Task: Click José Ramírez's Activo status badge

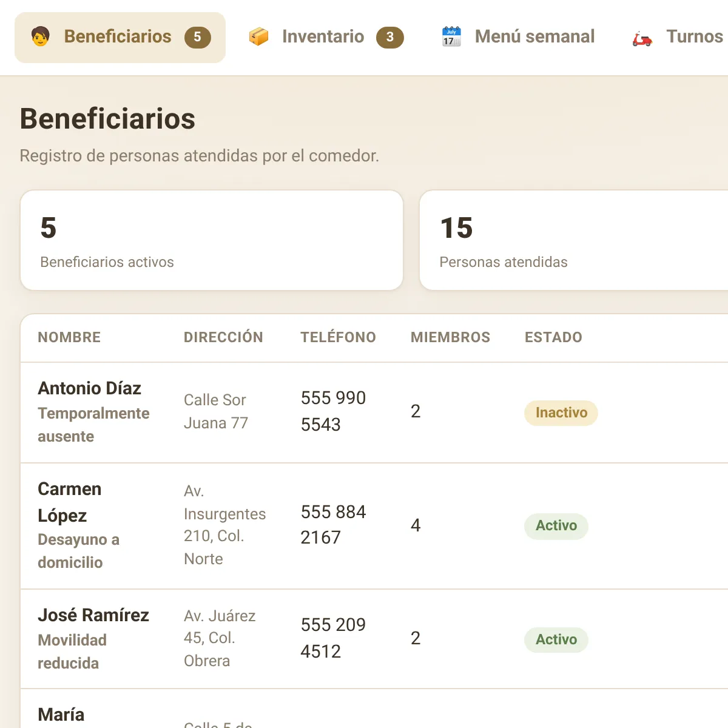Action: coord(556,640)
